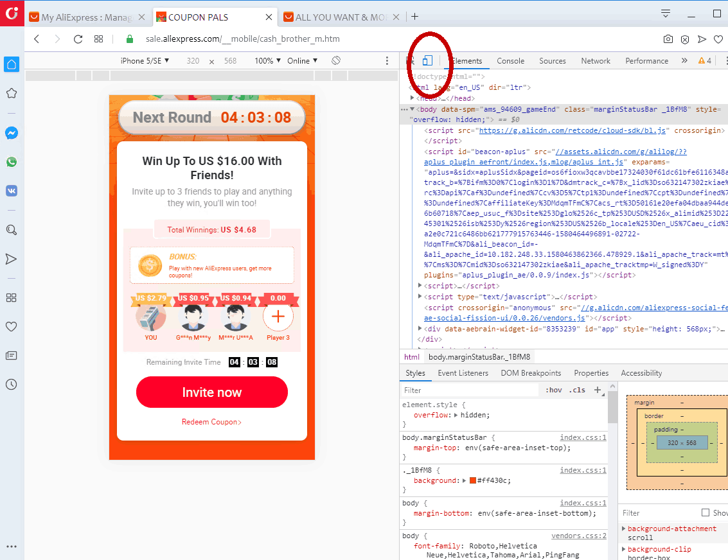The width and height of the screenshot is (728, 560).
Task: Open the Event Listeners tab
Action: click(463, 373)
